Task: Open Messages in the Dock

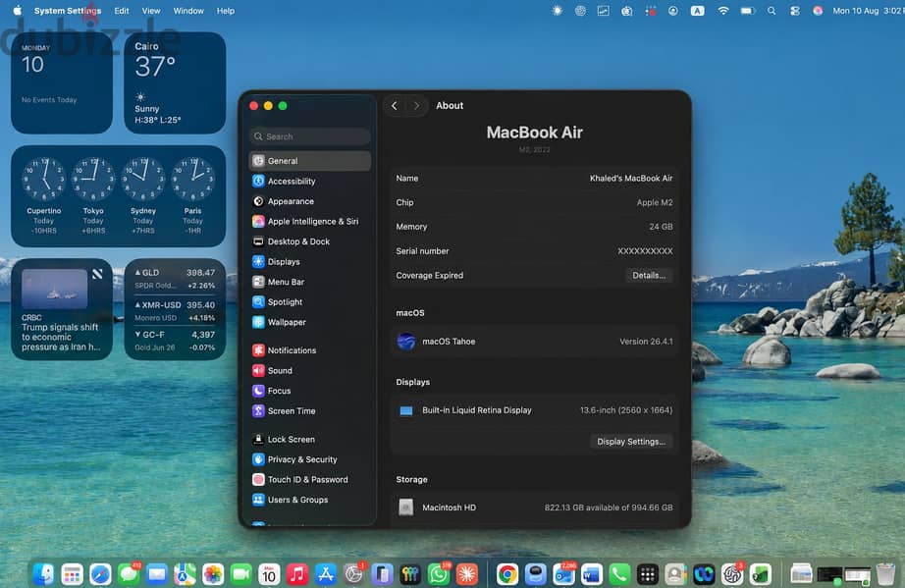Action: [x=129, y=574]
